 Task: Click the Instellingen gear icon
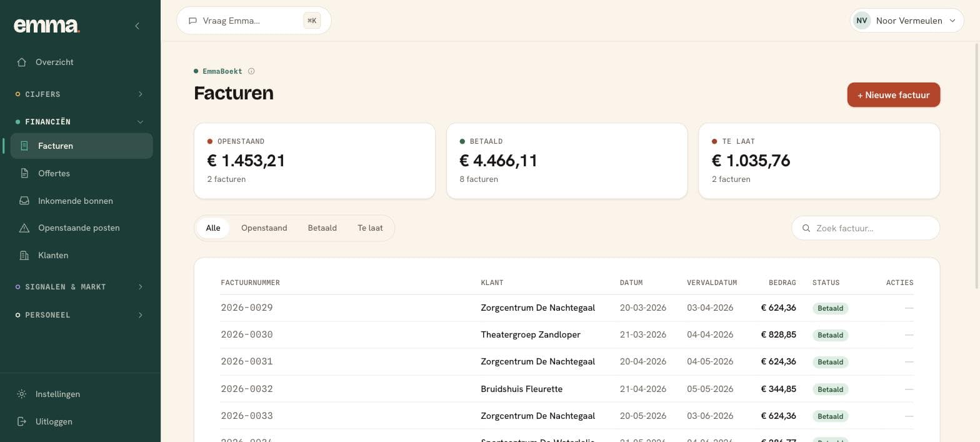tap(22, 394)
